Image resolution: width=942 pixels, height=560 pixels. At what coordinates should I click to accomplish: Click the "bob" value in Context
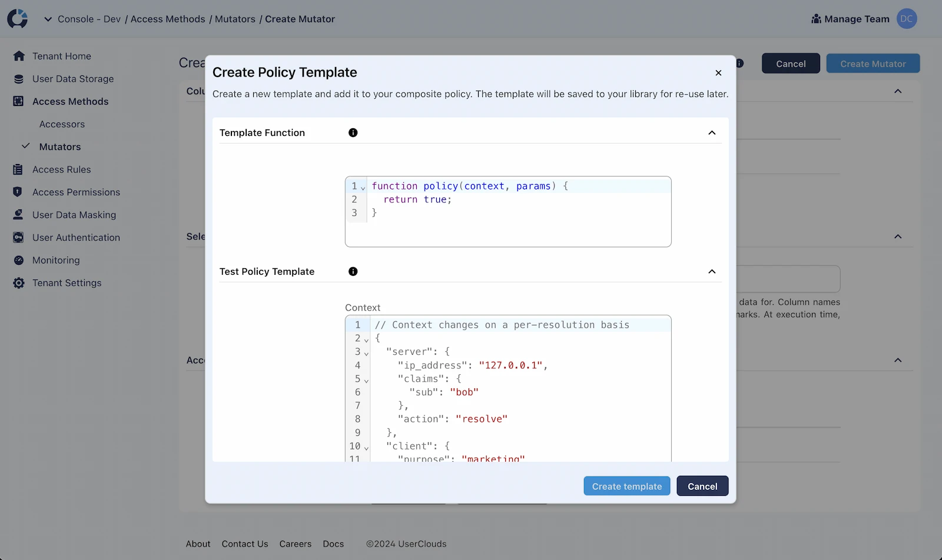464,392
